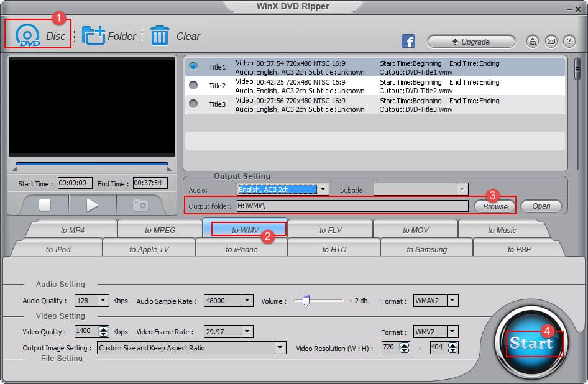Click the add Folder icon

(93, 35)
